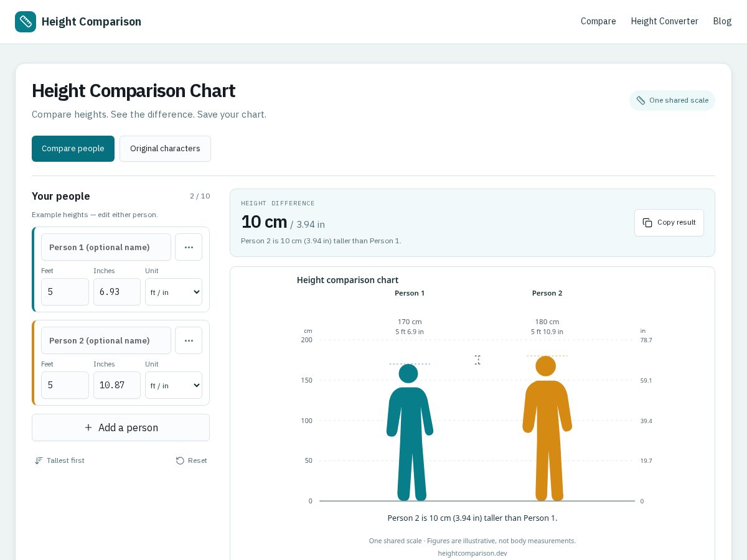747x560 pixels.
Task: Click the Height Comparison Chart page heading
Action: coord(134,91)
